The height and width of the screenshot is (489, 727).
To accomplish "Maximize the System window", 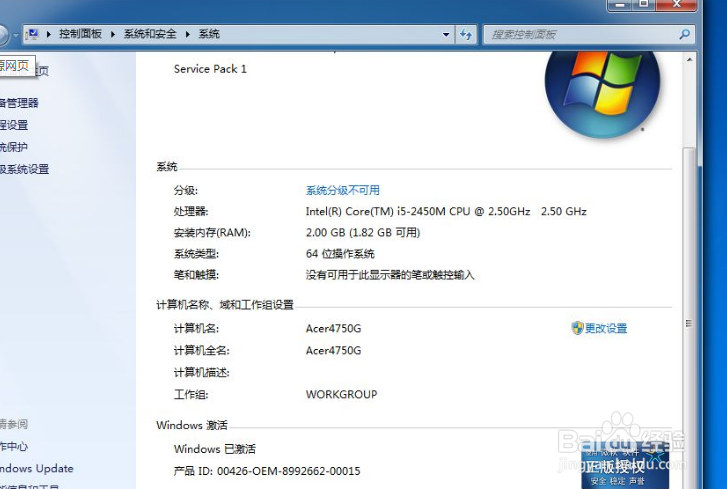I will point(644,4).
